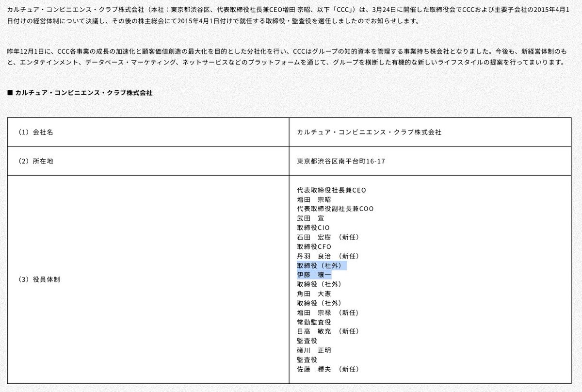Click the title 常勤監査役
Screen dimensions: 582x392
click(314, 322)
